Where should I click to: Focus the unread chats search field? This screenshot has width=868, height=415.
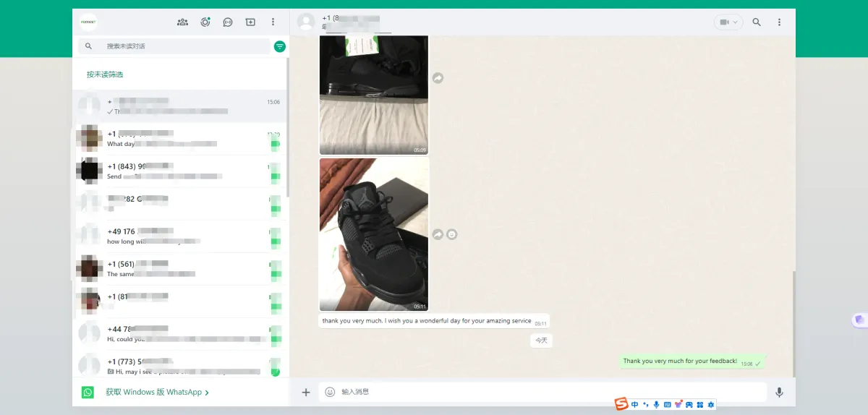[x=174, y=46]
